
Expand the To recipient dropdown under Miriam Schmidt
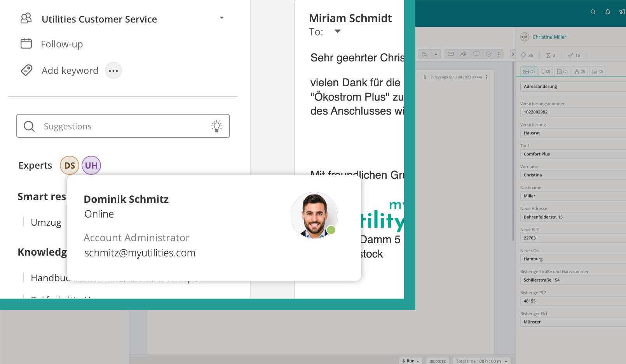click(x=337, y=31)
